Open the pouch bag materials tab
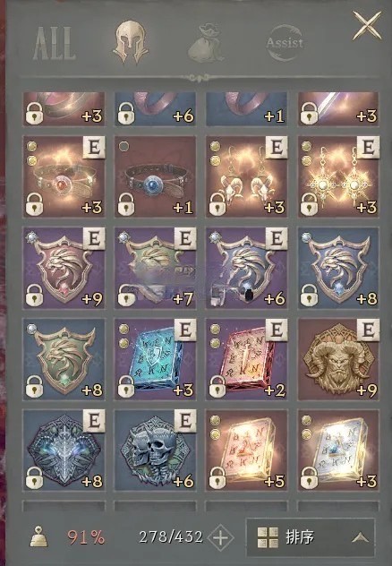This screenshot has height=566, width=392. click(x=206, y=43)
